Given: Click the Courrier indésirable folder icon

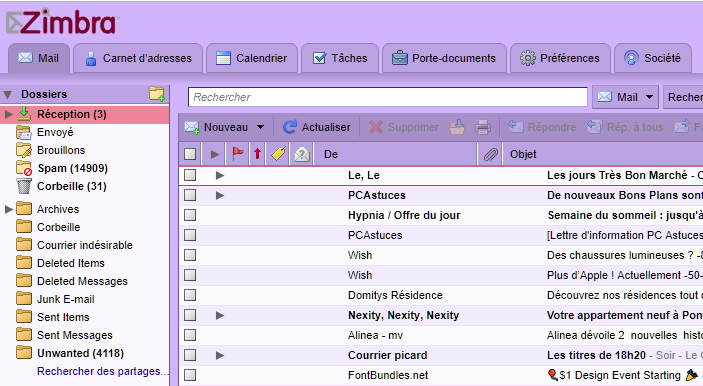Looking at the screenshot, I should coord(24,245).
